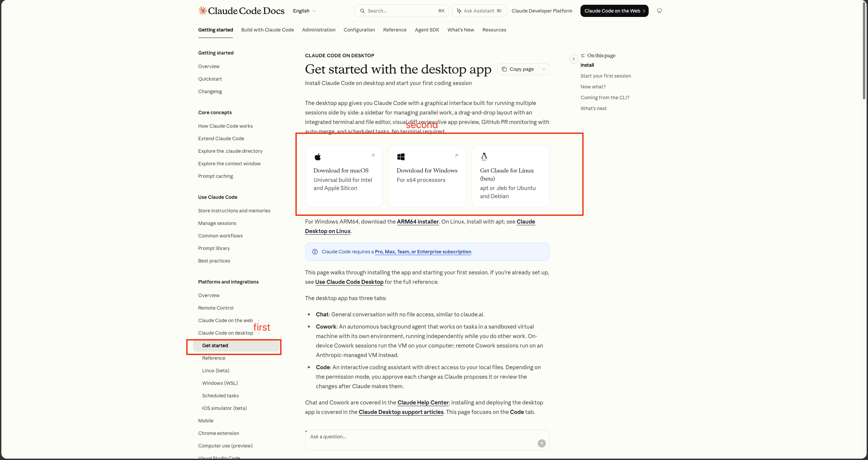Click the search magnifier icon
The image size is (868, 460).
pyautogui.click(x=362, y=11)
